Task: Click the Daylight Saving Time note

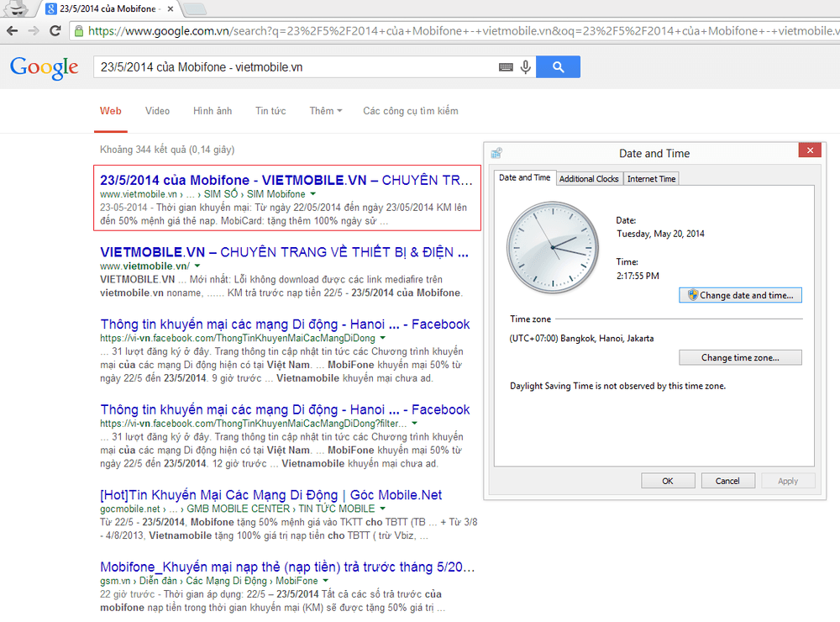Action: point(617,386)
